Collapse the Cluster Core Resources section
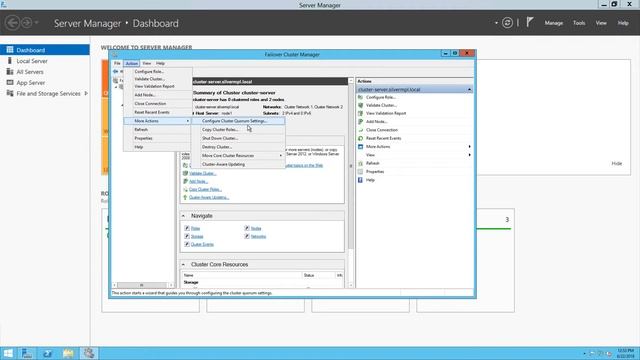Screen dimensions: 640x360 coord(183,264)
